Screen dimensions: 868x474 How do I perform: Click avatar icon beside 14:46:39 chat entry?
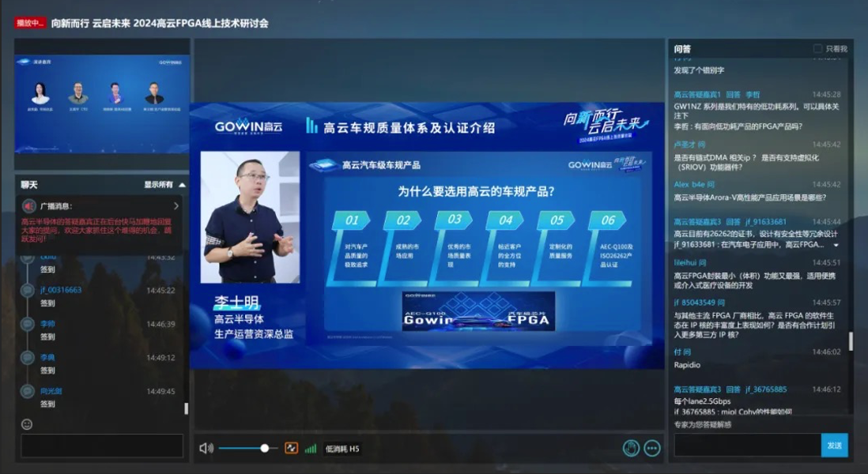[x=28, y=324]
